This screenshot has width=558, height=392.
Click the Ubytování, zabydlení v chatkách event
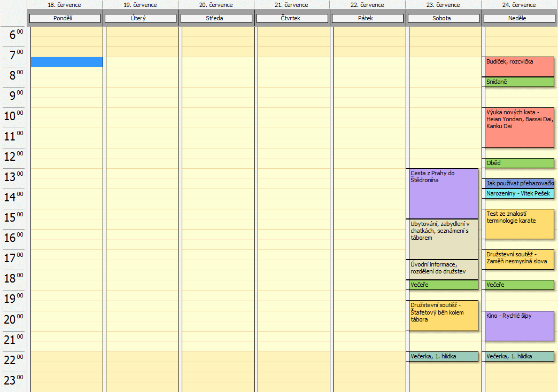pos(443,239)
